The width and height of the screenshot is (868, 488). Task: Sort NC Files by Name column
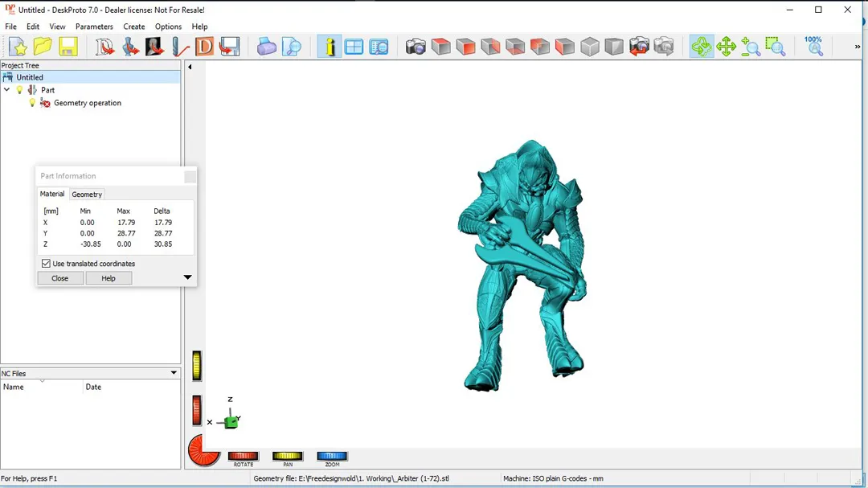[42, 387]
